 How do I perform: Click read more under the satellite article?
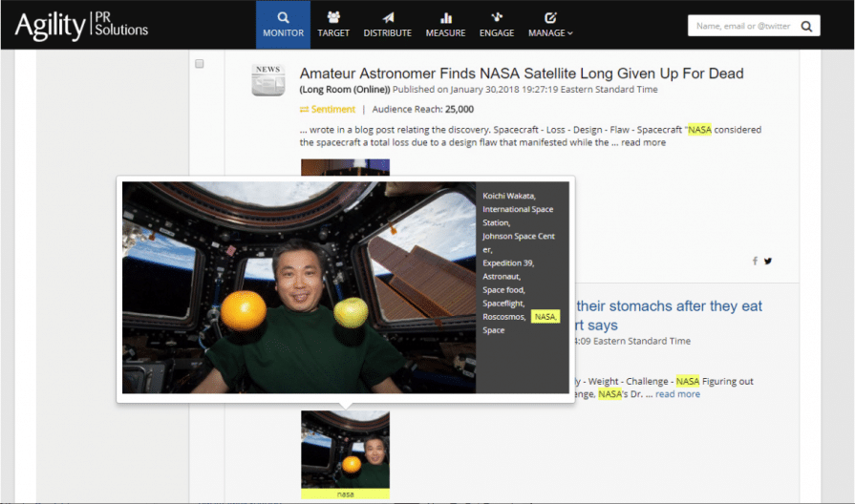(x=644, y=143)
